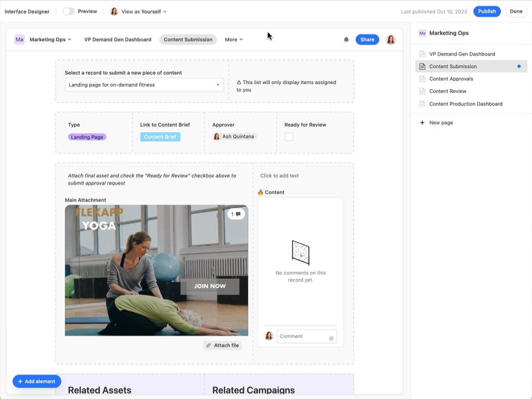
Task: Enable the Preview toggle
Action: click(68, 11)
